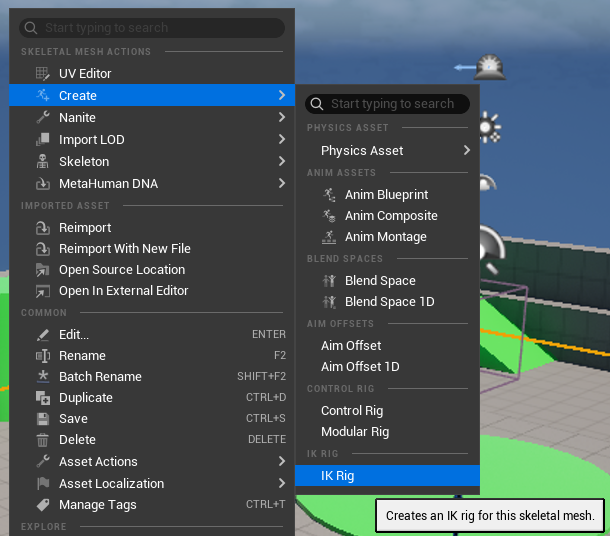This screenshot has height=536, width=610.
Task: Select the Aim Offset entry
Action: coord(387,345)
